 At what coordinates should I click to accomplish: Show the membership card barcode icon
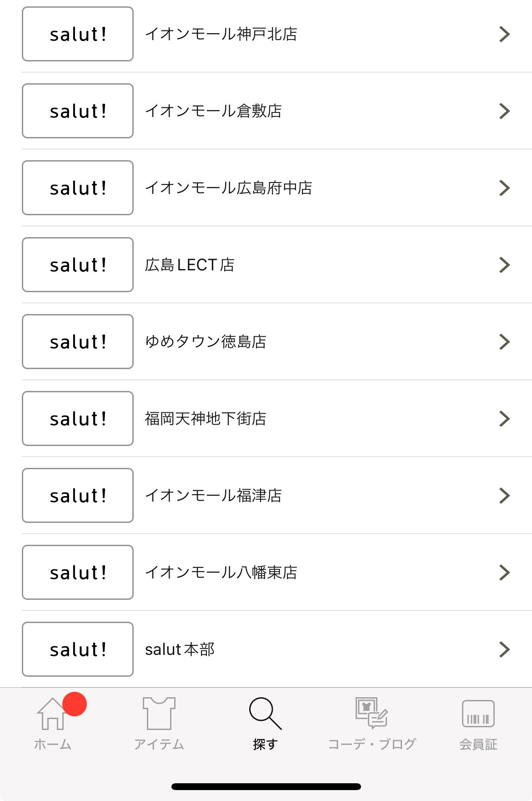pos(478,714)
